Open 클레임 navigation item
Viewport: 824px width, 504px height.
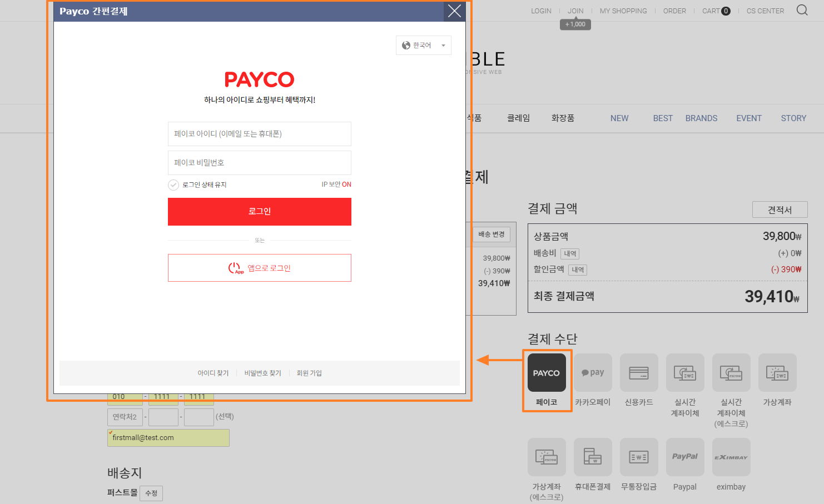pos(518,118)
